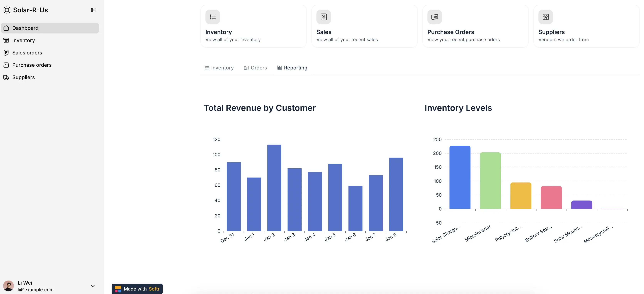The image size is (644, 294).
Task: Click the Suppliers card store icon
Action: pos(546,17)
